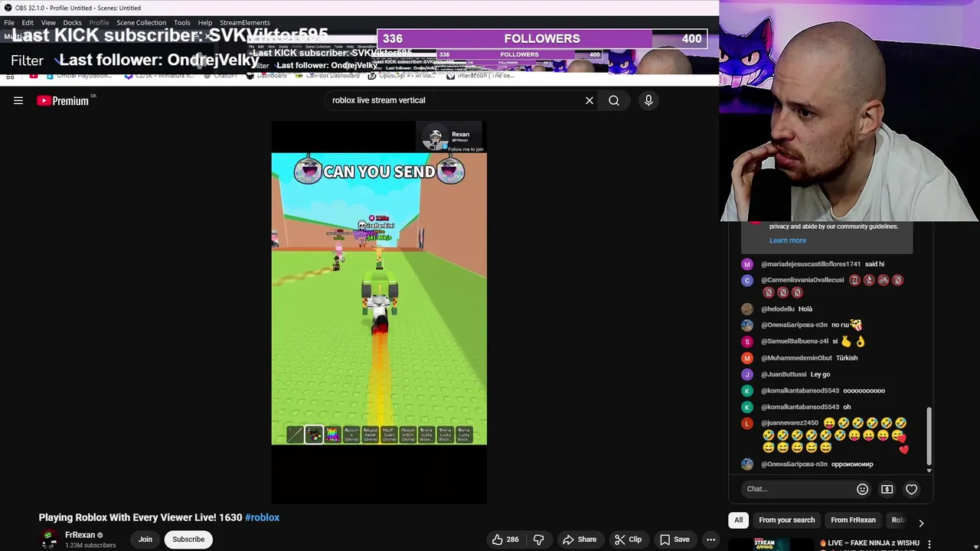Select 'From FrRexan' chip
The height and width of the screenshot is (551, 980).
click(x=853, y=520)
